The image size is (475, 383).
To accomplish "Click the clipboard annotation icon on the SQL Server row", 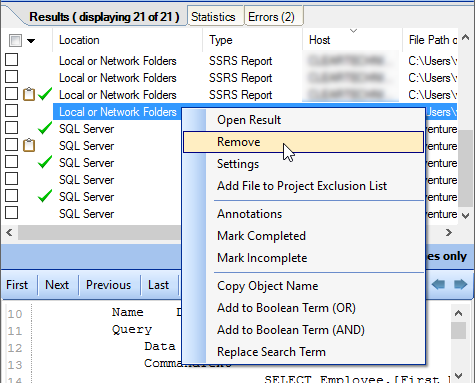I will click(29, 145).
